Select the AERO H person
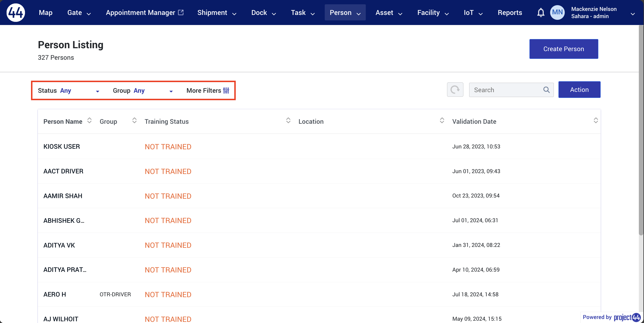Image resolution: width=644 pixels, height=323 pixels. (x=55, y=294)
